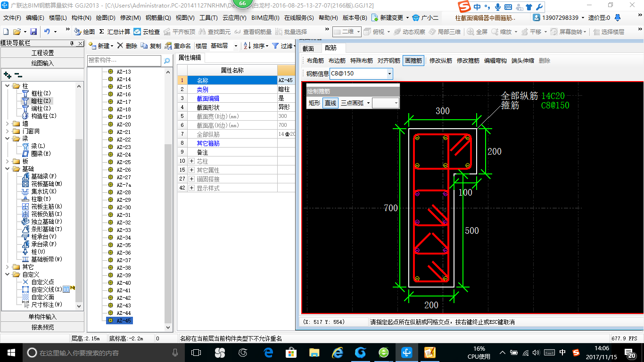The width and height of the screenshot is (644, 362).
Task: Expand 锚固搭接 property group
Action: [x=191, y=179]
